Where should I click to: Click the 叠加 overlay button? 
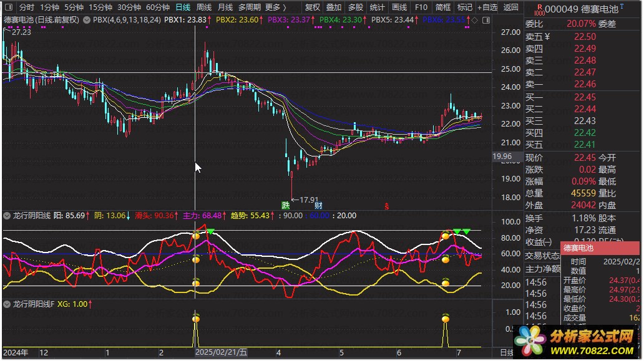pos(334,7)
